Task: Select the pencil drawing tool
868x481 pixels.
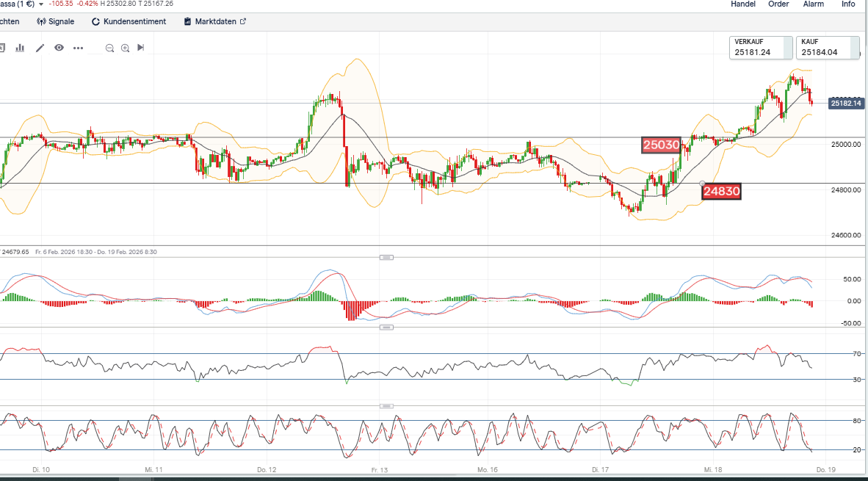Action: (x=40, y=48)
